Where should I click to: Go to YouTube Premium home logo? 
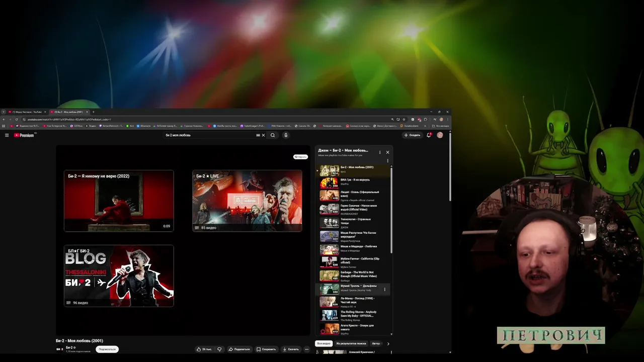pos(24,135)
